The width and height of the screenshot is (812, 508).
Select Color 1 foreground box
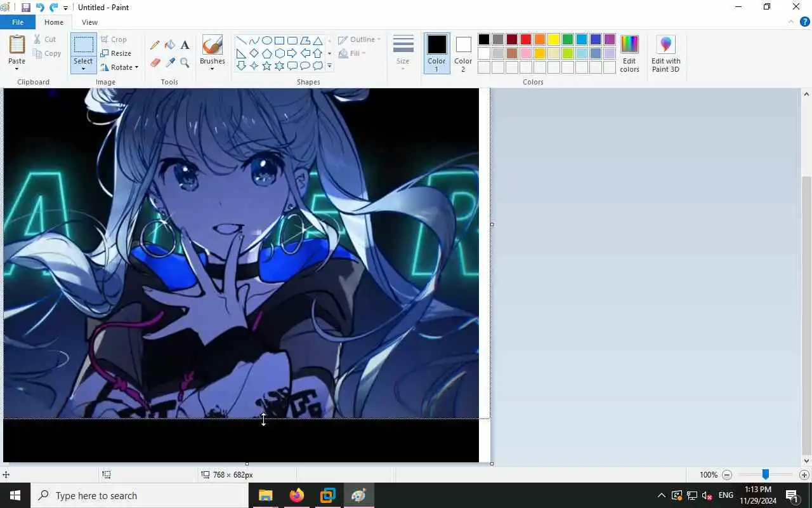[436, 53]
